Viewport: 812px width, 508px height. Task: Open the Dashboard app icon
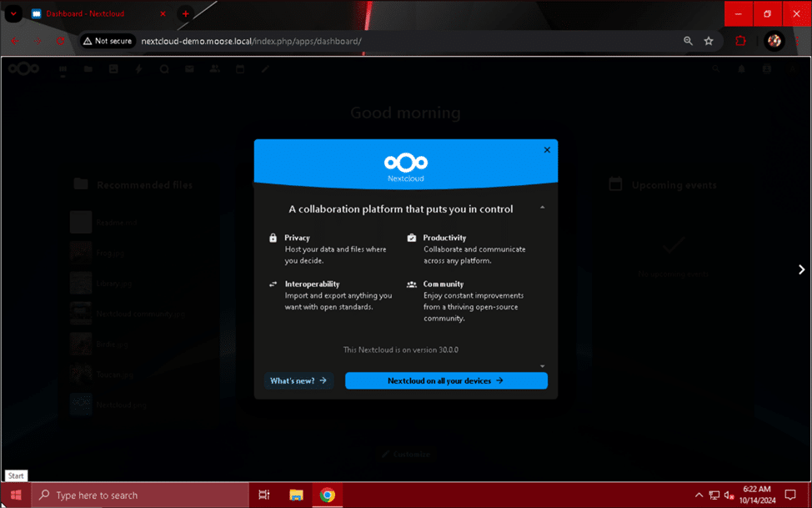tap(63, 69)
